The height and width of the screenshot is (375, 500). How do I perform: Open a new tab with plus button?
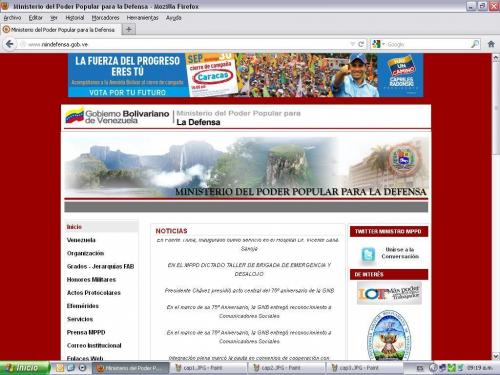click(x=128, y=30)
